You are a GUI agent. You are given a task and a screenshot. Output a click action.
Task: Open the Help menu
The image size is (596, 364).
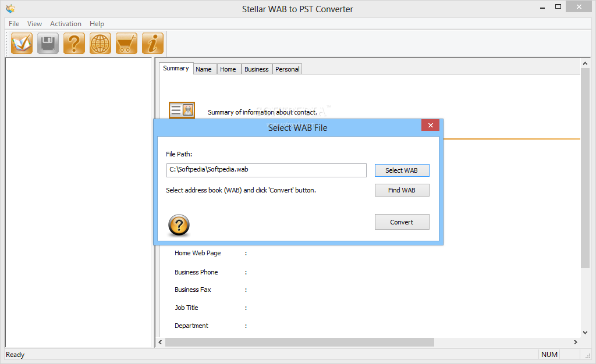tap(97, 23)
